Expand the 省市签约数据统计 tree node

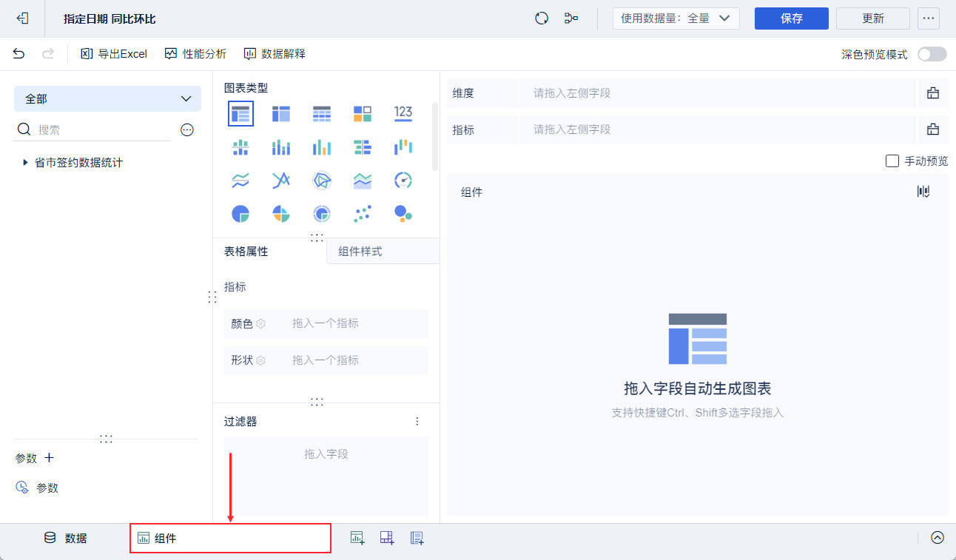(26, 162)
